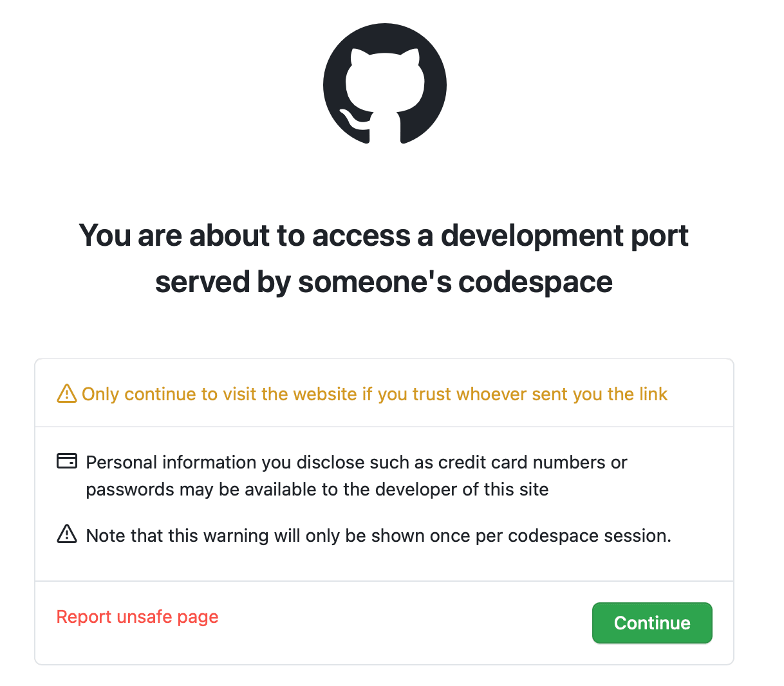Click "someone's codespace" in the heading
784x686 pixels.
click(x=454, y=282)
